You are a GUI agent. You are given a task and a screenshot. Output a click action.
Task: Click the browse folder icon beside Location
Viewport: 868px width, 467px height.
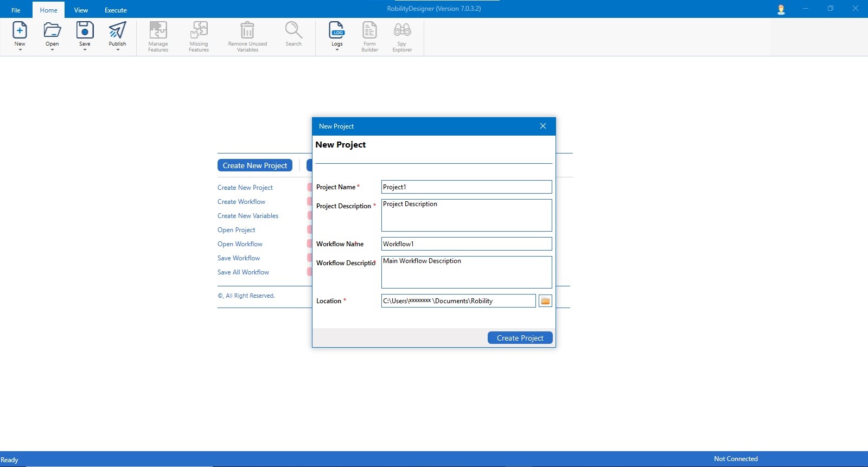(545, 301)
